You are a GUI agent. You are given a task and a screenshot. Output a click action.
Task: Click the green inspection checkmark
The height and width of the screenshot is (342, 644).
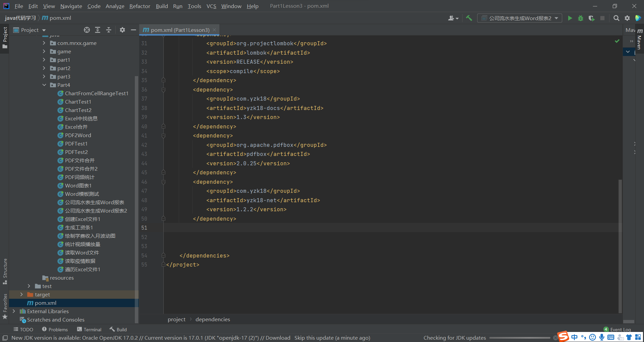pyautogui.click(x=617, y=41)
